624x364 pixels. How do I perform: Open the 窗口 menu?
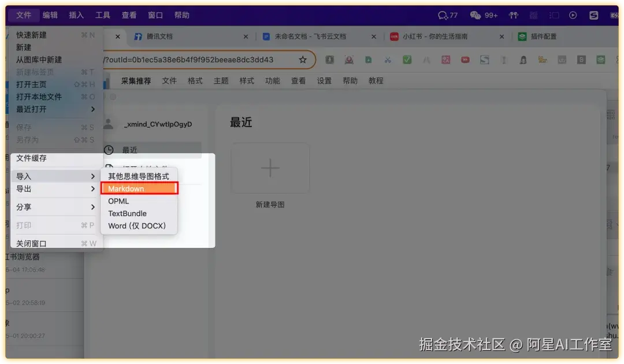[155, 15]
